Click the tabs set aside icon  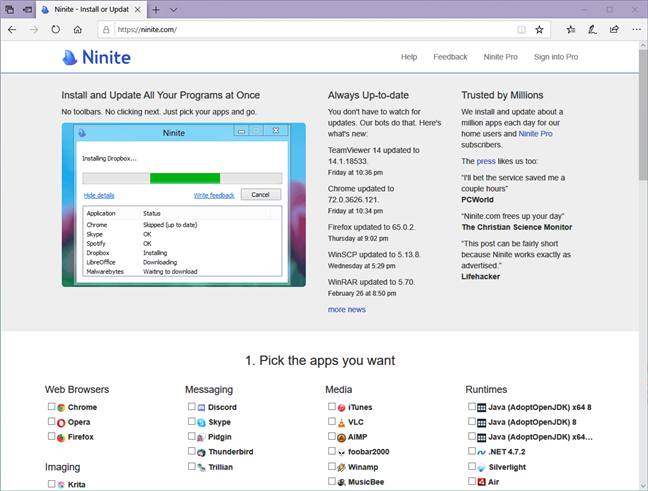pyautogui.click(x=10, y=10)
